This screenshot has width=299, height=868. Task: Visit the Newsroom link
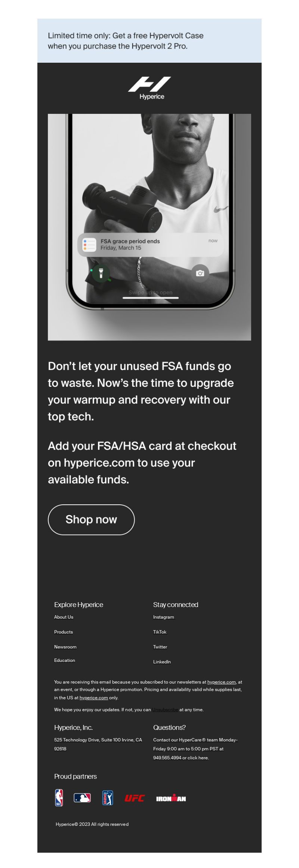65,647
